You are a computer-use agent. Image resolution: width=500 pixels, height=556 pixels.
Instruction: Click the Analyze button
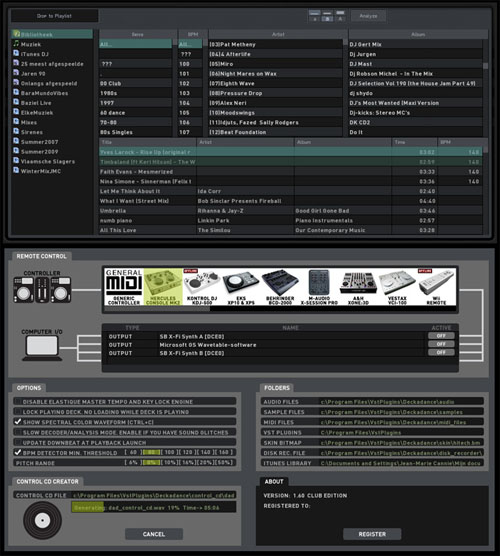pyautogui.click(x=368, y=16)
